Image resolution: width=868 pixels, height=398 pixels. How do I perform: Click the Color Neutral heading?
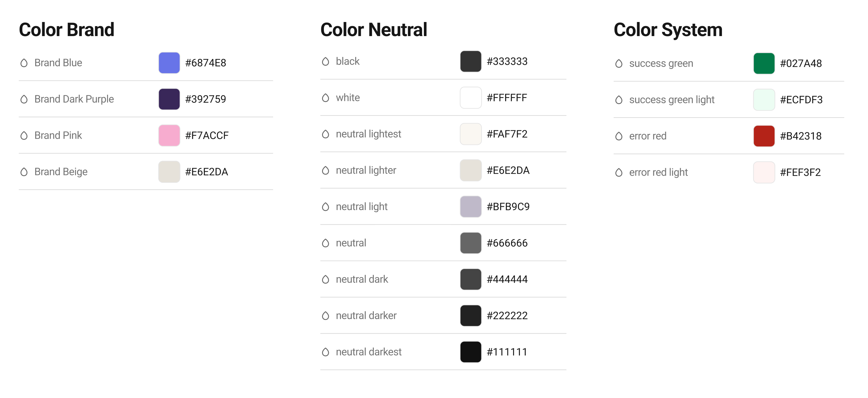(x=374, y=30)
